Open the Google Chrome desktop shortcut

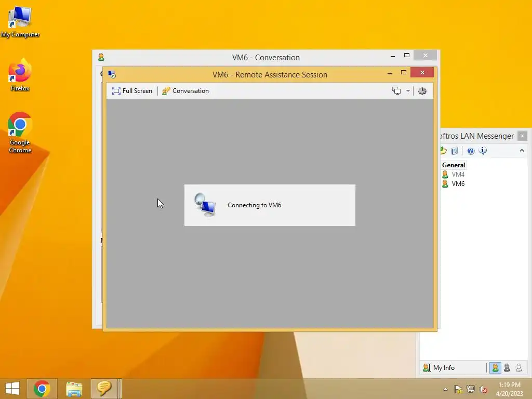pos(20,132)
